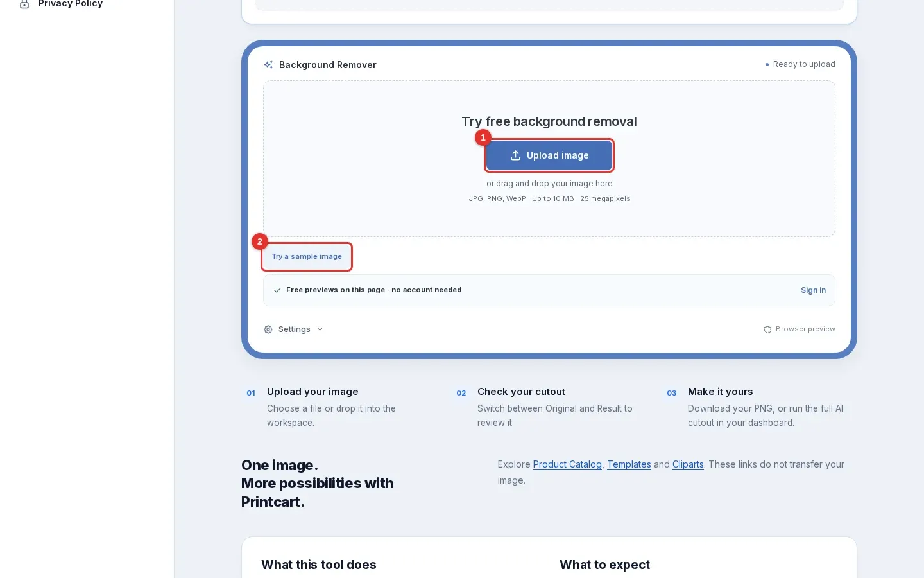The width and height of the screenshot is (924, 578).
Task: Open the Templates link
Action: point(629,464)
